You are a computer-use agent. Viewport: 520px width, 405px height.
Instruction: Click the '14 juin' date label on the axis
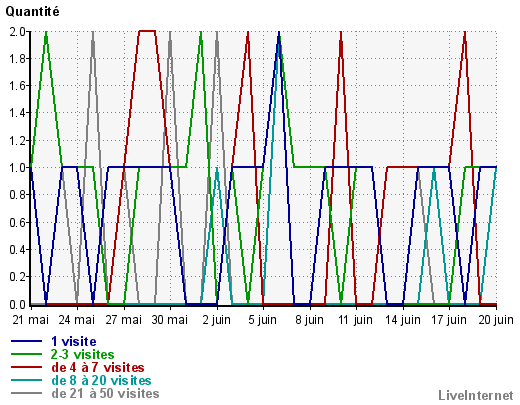[403, 320]
